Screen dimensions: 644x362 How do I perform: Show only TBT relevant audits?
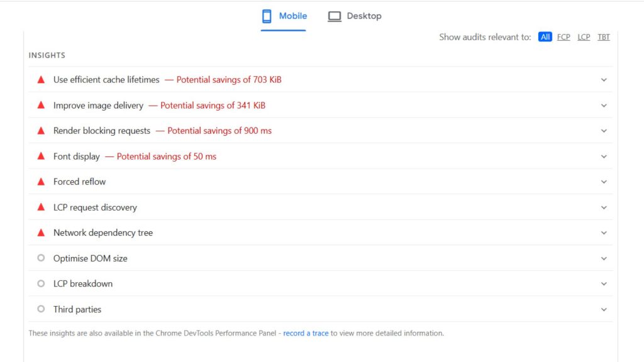[x=604, y=37]
